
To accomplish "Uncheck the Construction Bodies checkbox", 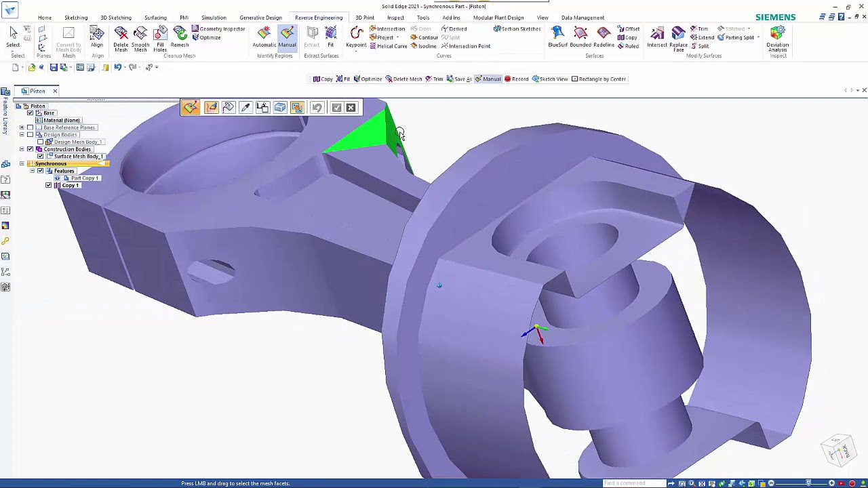I will [x=30, y=149].
